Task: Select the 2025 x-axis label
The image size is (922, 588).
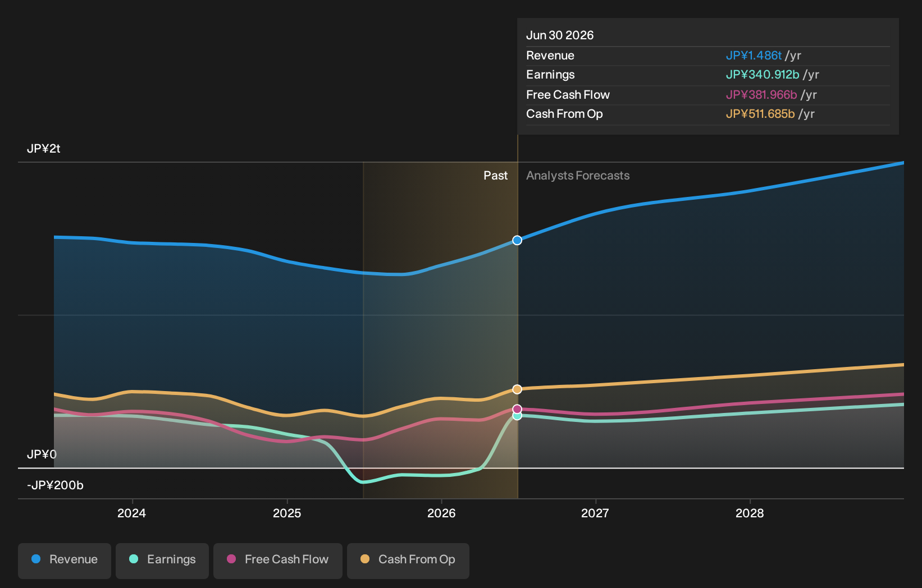Action: [x=287, y=513]
